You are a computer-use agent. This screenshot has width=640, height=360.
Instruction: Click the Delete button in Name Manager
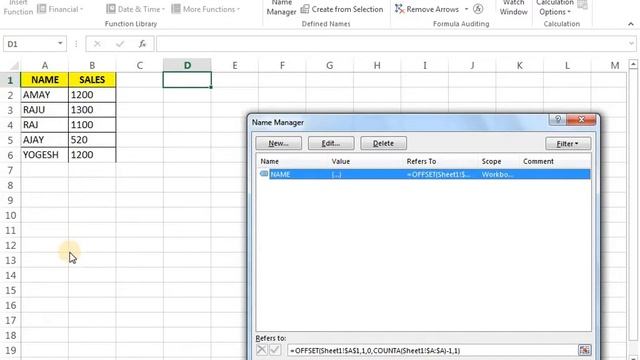383,143
